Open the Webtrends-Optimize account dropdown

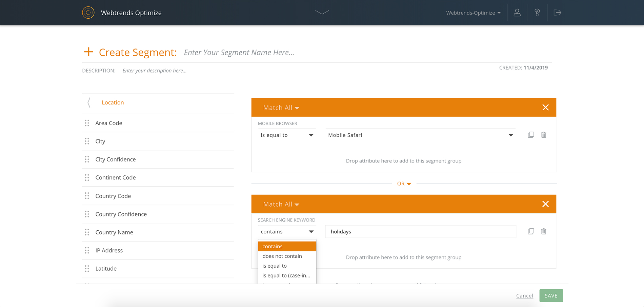click(473, 13)
